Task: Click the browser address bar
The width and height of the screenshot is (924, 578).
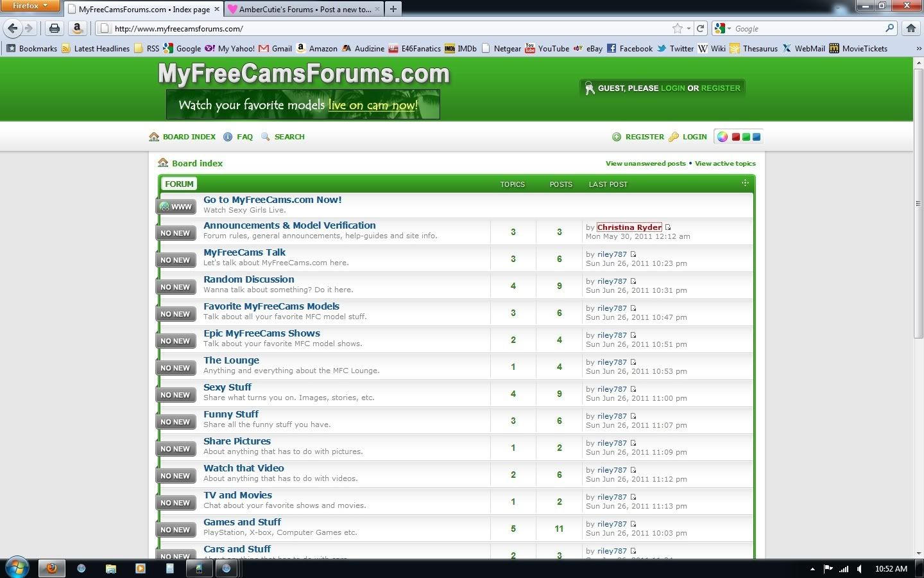Action: pyautogui.click(x=391, y=28)
